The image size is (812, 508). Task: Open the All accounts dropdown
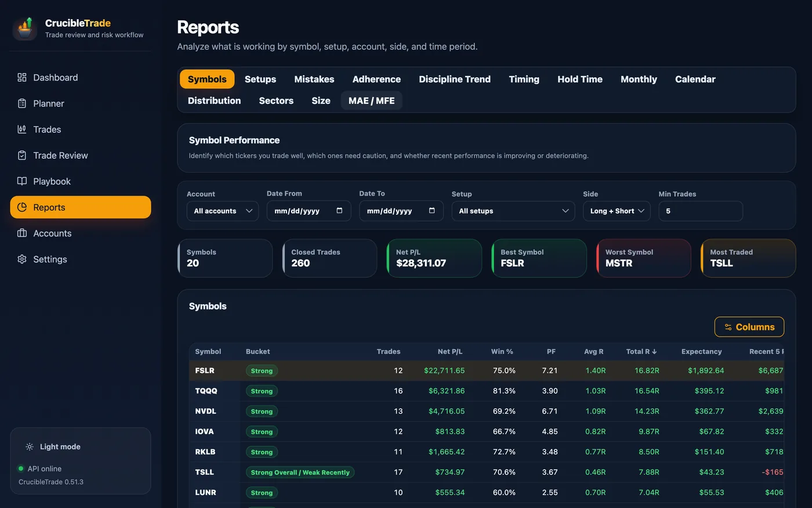(x=223, y=211)
